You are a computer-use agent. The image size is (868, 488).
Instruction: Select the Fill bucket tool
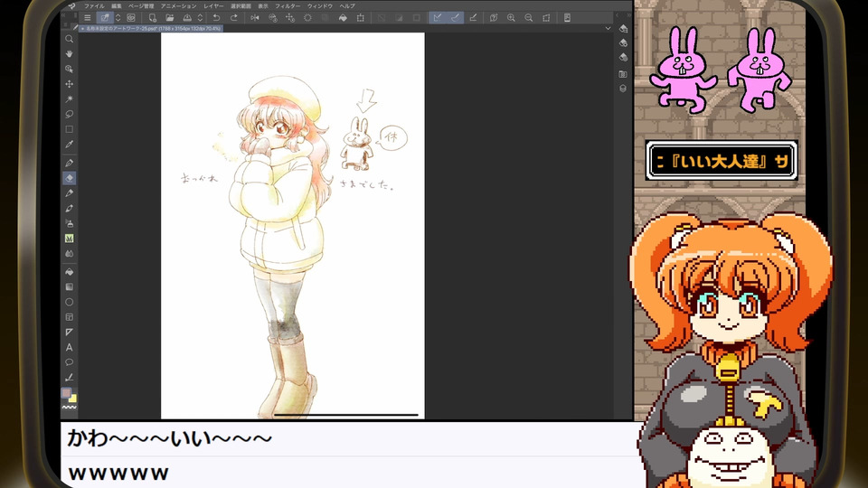(70, 272)
